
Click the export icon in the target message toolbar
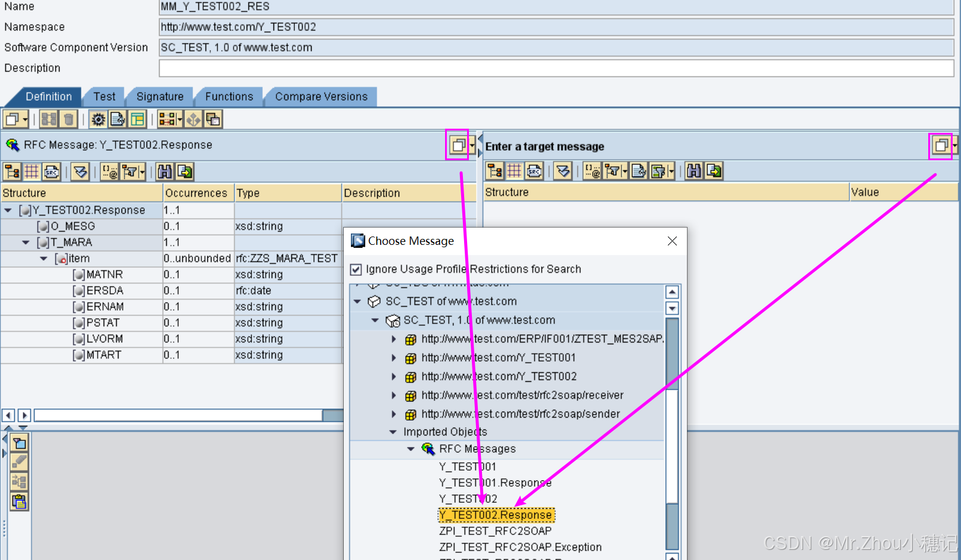coord(714,171)
